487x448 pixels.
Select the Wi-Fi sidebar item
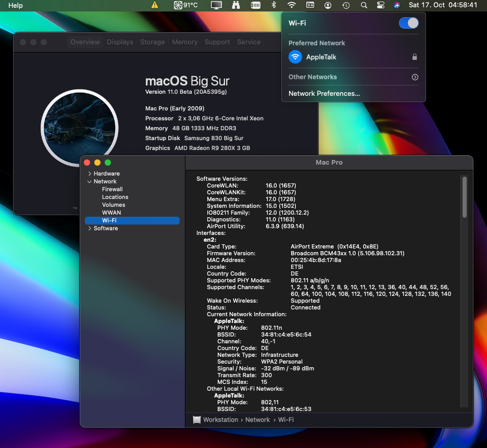[x=132, y=220]
